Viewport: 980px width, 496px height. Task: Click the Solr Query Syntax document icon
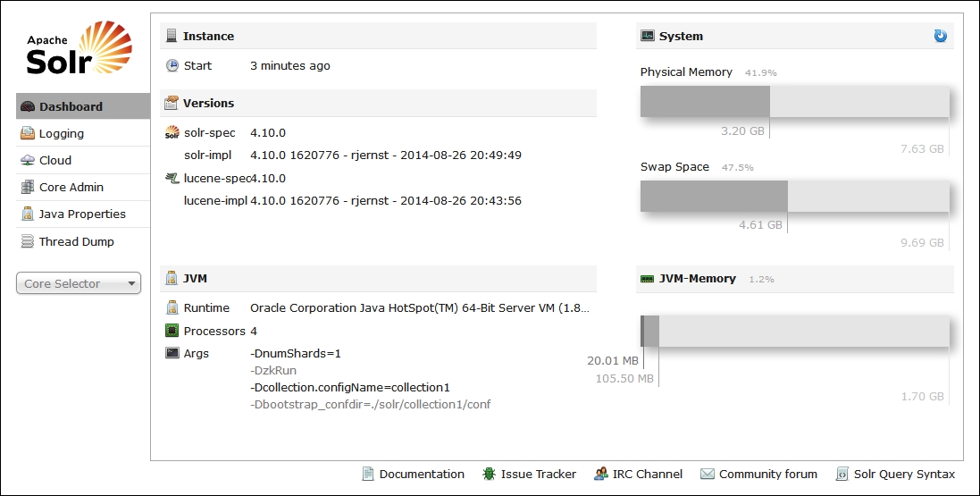pos(842,475)
